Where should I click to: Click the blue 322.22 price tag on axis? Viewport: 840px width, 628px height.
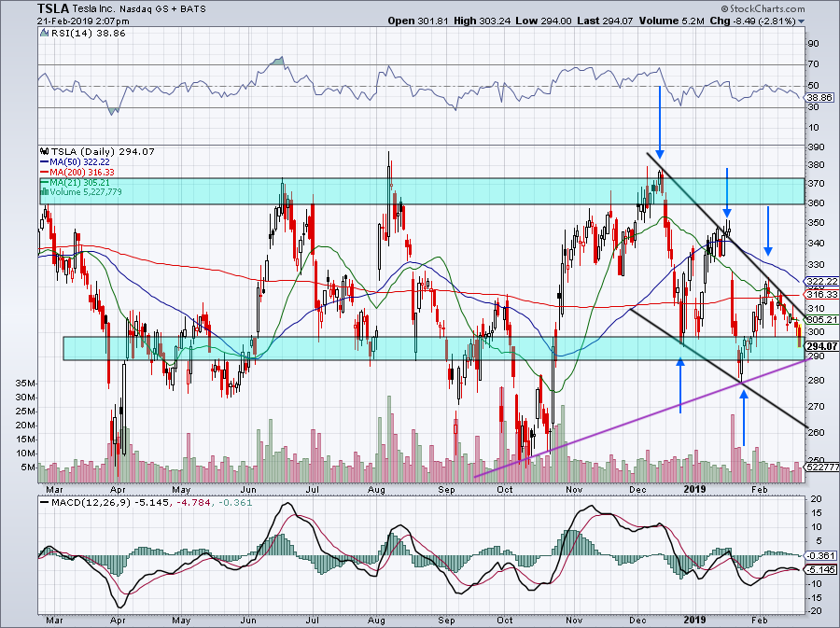(x=821, y=282)
